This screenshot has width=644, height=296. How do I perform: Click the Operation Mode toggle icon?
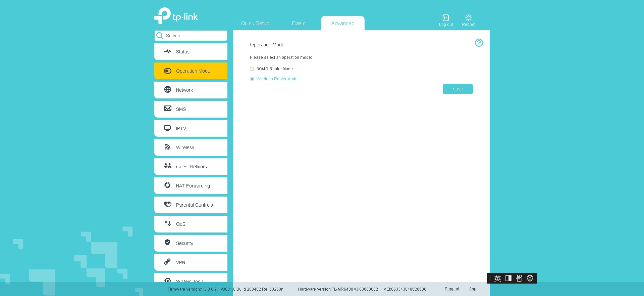[x=168, y=71]
